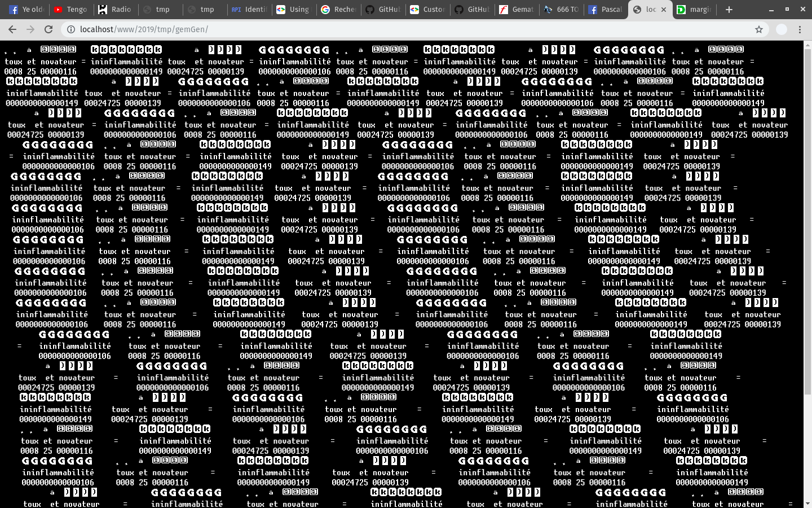Bookmark this page with the star icon
The width and height of the screenshot is (812, 508).
759,29
